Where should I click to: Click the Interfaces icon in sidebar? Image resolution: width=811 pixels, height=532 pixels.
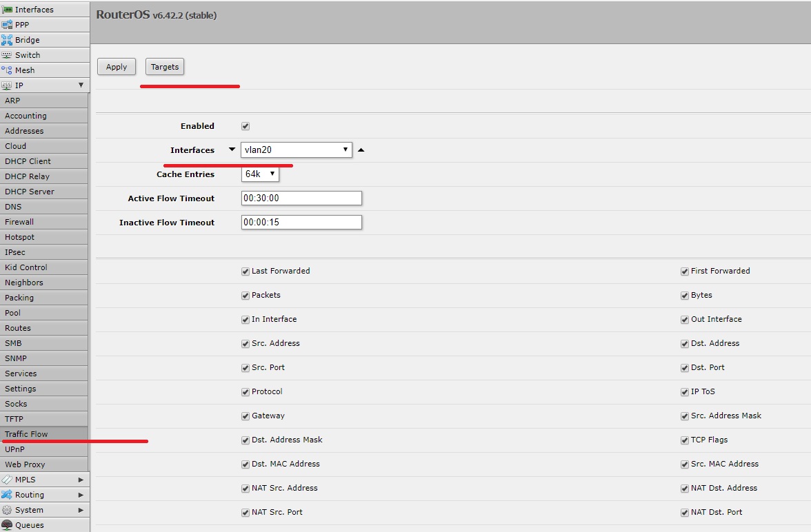coord(7,10)
